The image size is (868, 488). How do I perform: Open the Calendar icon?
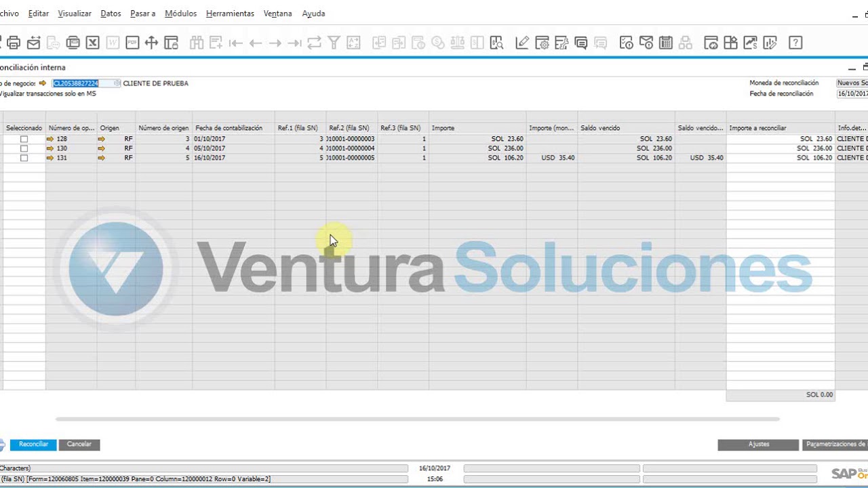tap(666, 43)
